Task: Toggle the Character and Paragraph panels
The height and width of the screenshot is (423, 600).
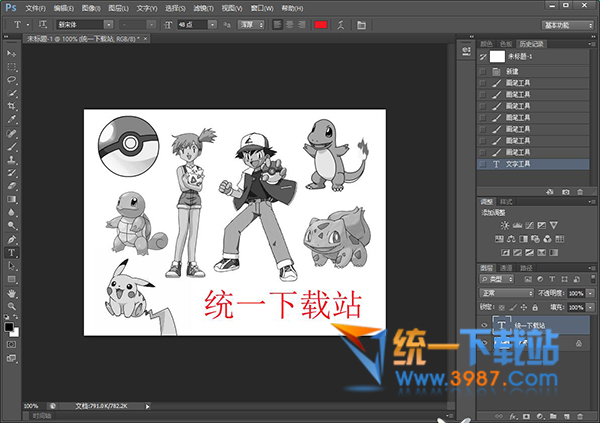Action: click(361, 25)
